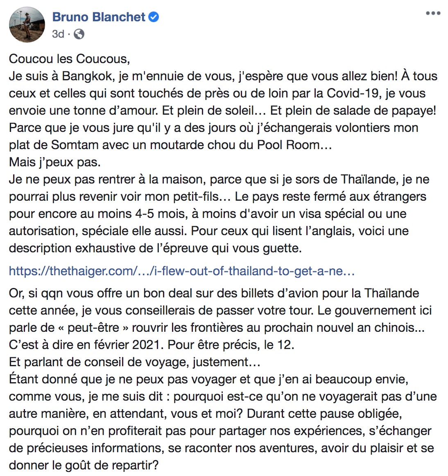This screenshot has height=476, width=448.
Task: Click the blue verified badge icon
Action: click(154, 17)
